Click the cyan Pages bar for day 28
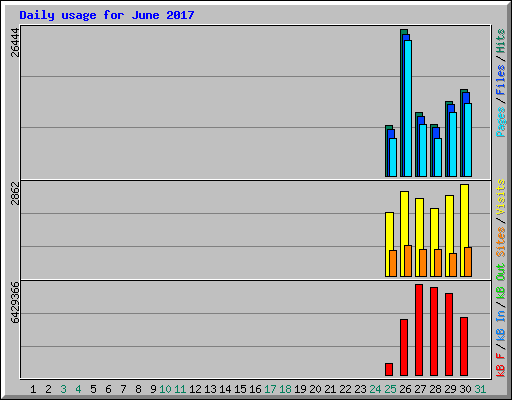This screenshot has width=512, height=400. [x=438, y=157]
